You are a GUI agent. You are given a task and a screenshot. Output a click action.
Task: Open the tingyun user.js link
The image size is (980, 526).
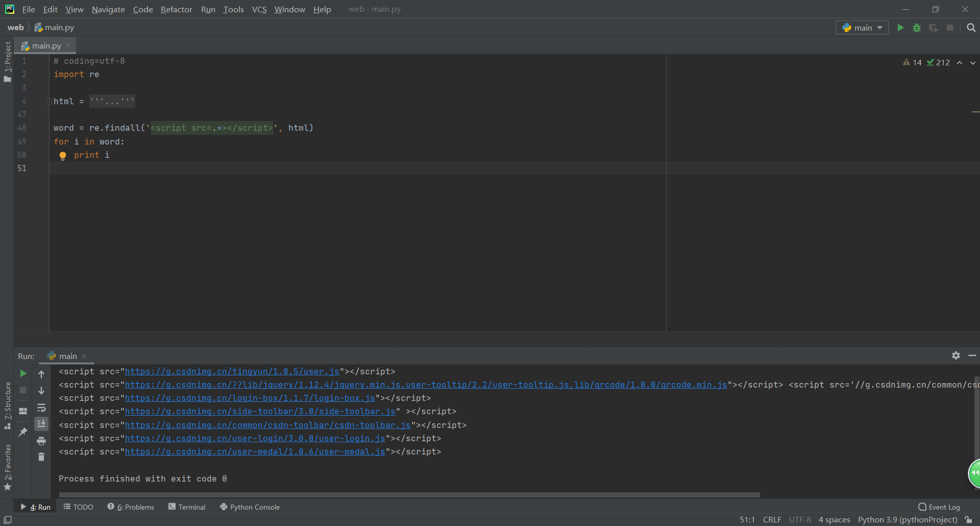[x=232, y=372]
